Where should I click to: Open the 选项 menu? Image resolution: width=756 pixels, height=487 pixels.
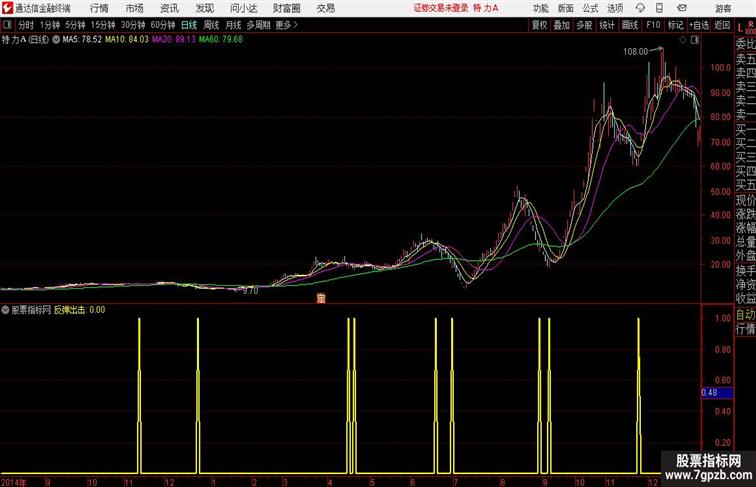pyautogui.click(x=615, y=8)
